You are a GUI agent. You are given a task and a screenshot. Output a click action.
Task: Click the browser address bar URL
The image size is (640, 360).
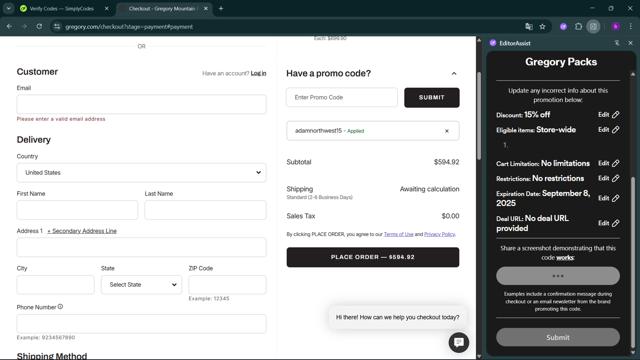pyautogui.click(x=129, y=27)
